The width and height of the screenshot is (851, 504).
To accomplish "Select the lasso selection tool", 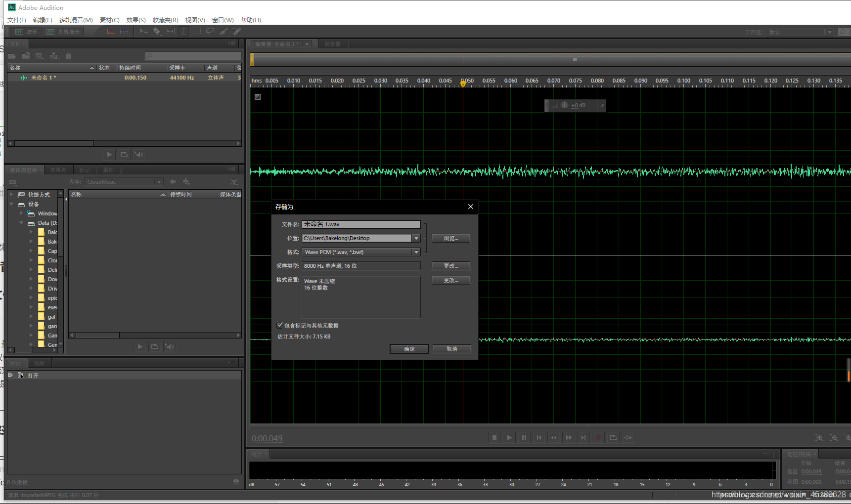I will (x=210, y=31).
